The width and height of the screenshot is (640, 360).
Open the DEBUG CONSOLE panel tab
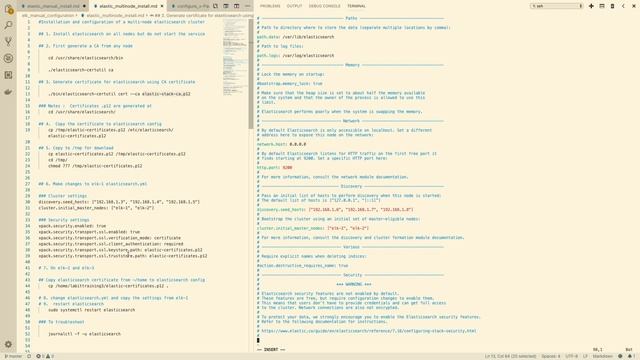click(x=324, y=6)
